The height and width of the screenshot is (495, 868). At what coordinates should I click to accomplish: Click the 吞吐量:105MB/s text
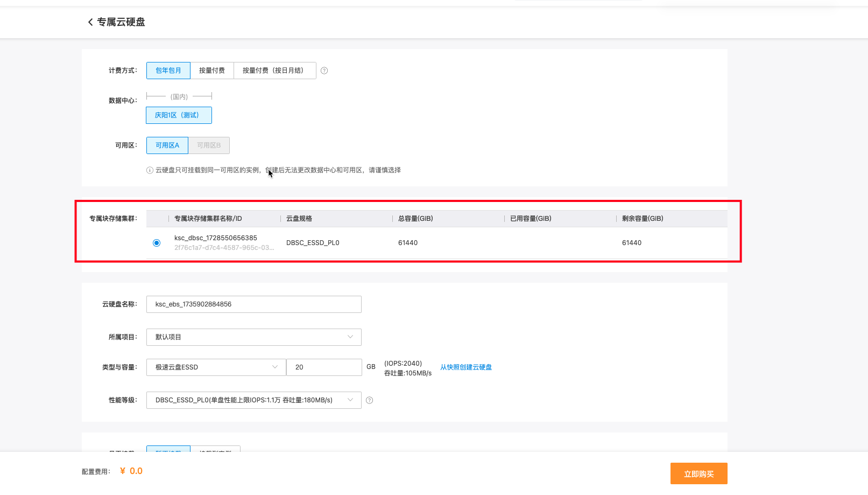pos(408,373)
